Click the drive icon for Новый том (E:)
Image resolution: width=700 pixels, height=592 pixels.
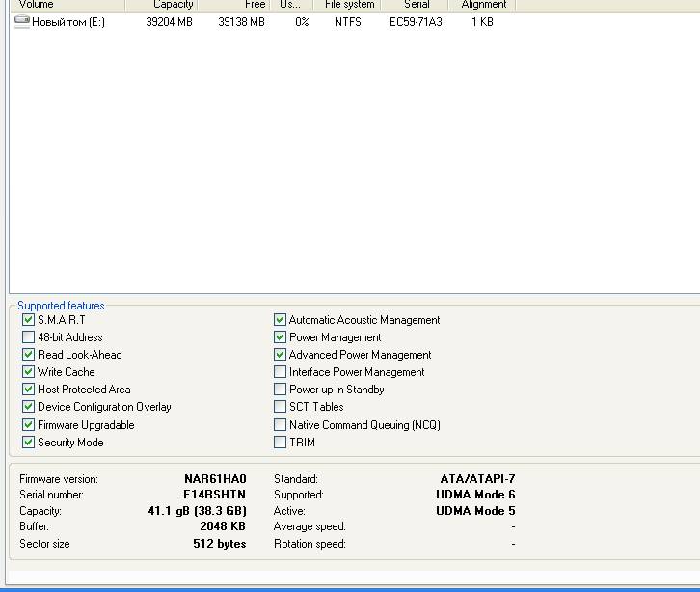point(22,22)
